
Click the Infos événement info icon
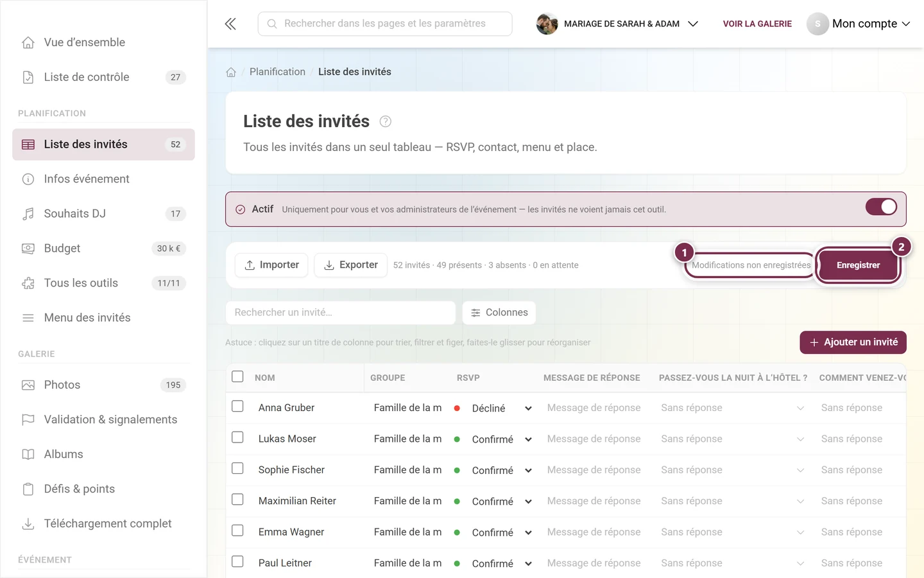[28, 179]
